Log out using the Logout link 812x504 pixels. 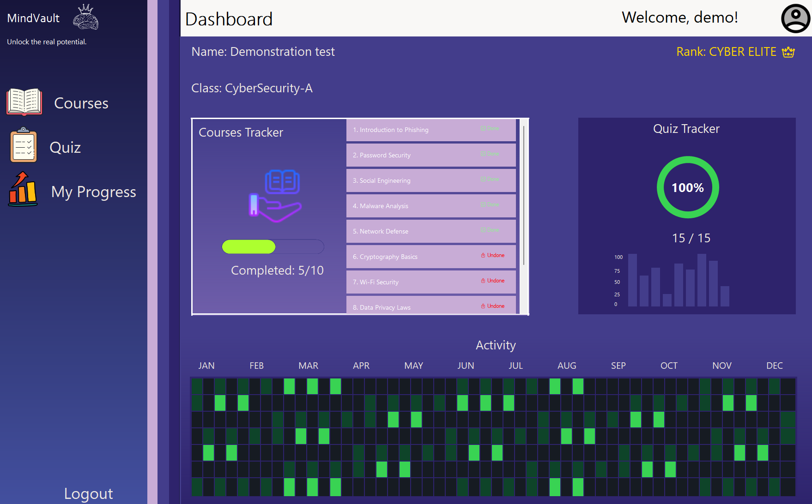coord(88,493)
